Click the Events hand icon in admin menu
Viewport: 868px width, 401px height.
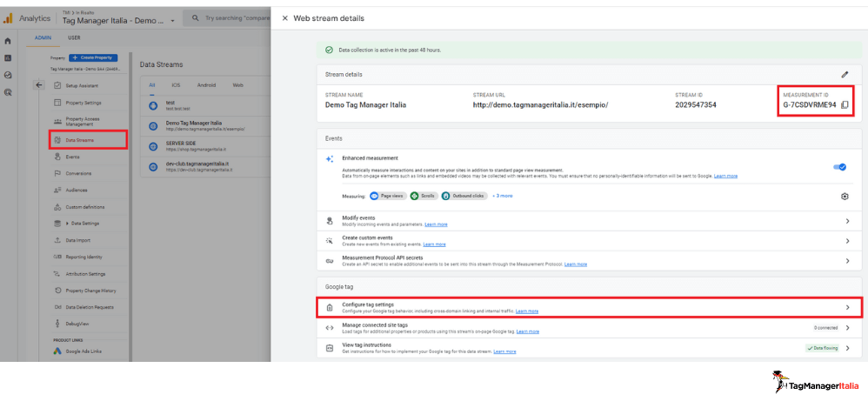[x=57, y=157]
